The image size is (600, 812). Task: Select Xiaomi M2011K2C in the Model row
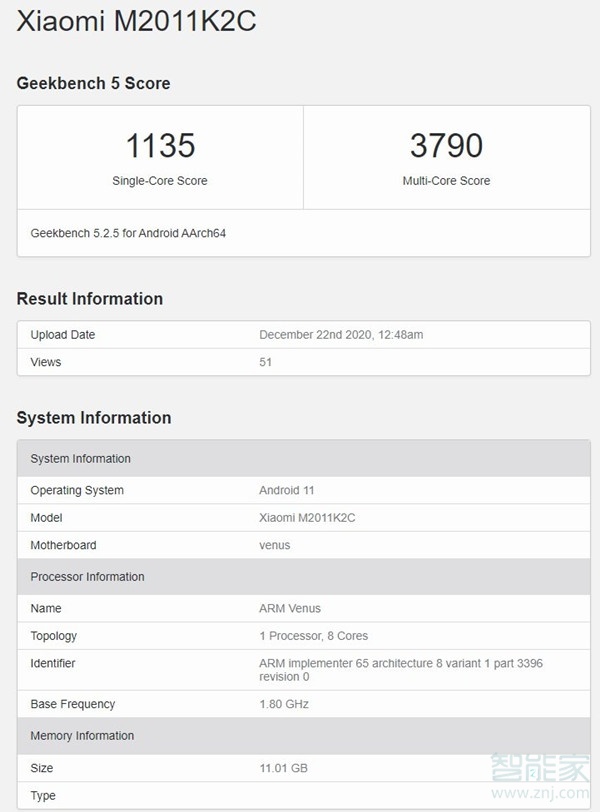click(307, 518)
